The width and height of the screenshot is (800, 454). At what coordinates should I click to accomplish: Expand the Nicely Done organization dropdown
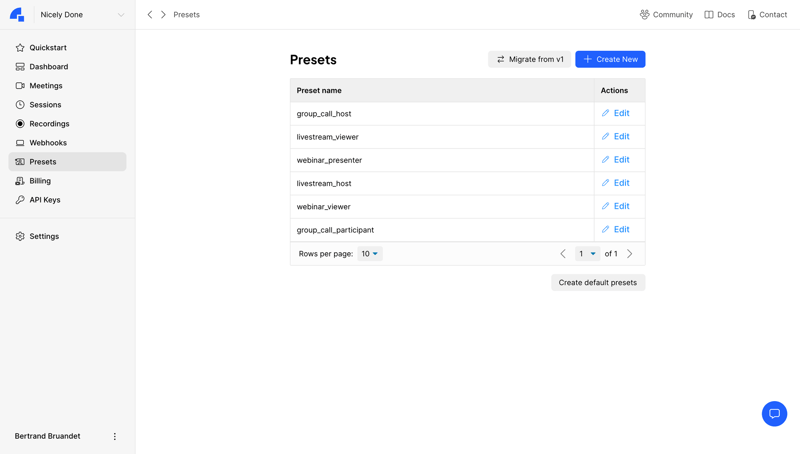coord(121,15)
